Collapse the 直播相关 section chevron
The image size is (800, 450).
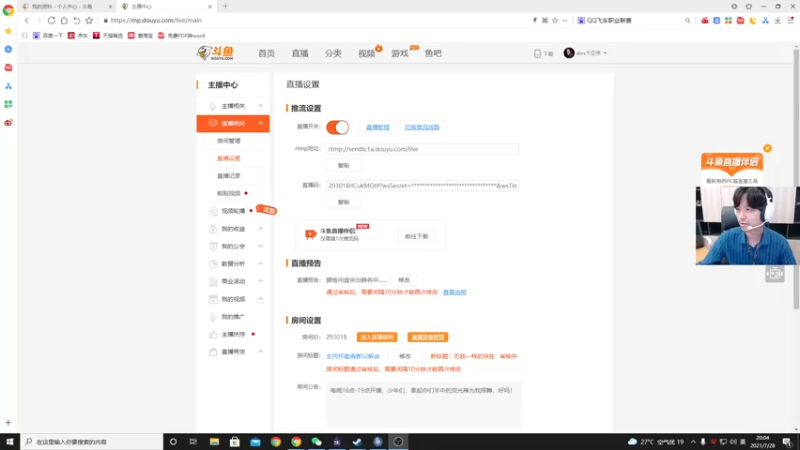(x=261, y=123)
